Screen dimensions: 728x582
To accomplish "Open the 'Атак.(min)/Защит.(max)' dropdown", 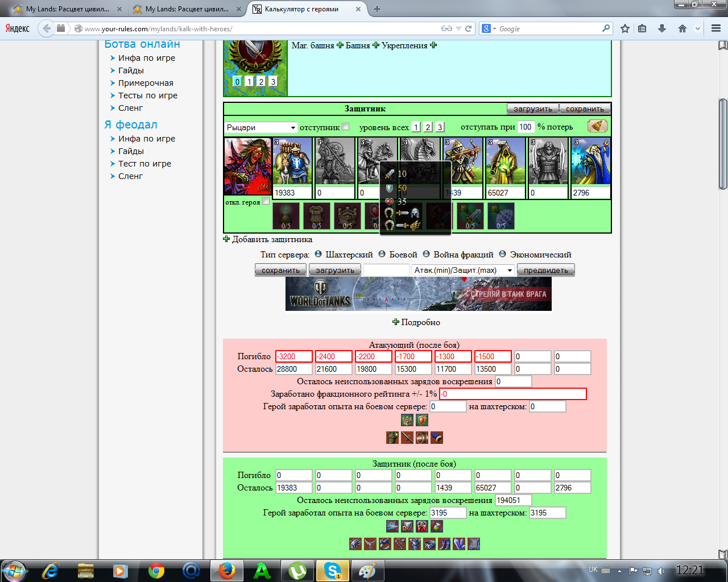I will pyautogui.click(x=463, y=270).
